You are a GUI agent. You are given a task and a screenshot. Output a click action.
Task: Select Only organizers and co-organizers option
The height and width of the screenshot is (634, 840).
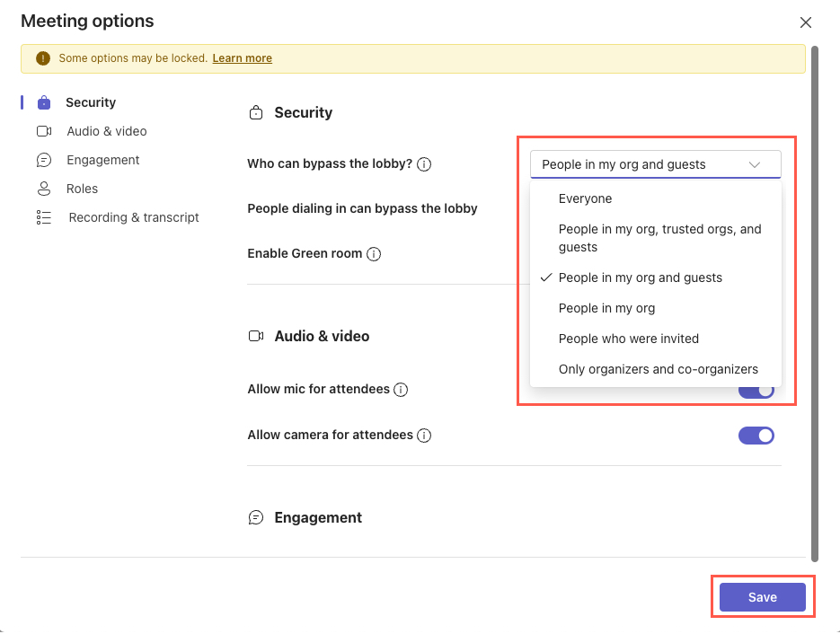(x=658, y=369)
